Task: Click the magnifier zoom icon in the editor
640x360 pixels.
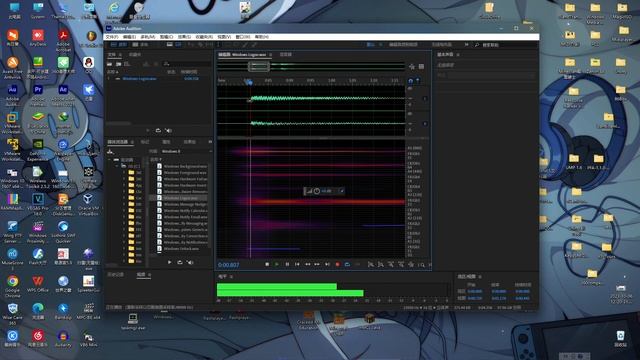Action: click(421, 265)
